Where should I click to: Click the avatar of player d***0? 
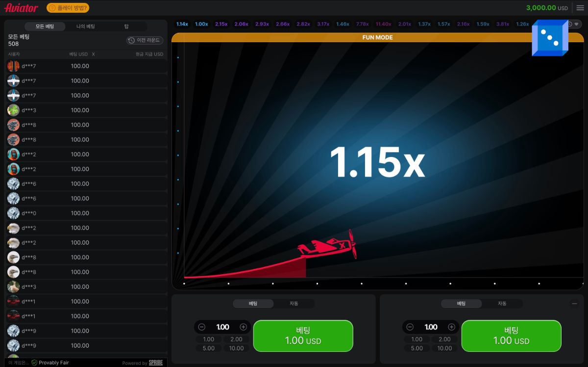[x=13, y=213]
